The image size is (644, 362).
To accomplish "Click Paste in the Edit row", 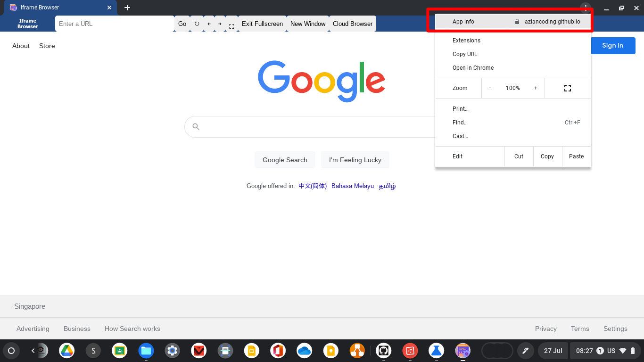I will (576, 156).
